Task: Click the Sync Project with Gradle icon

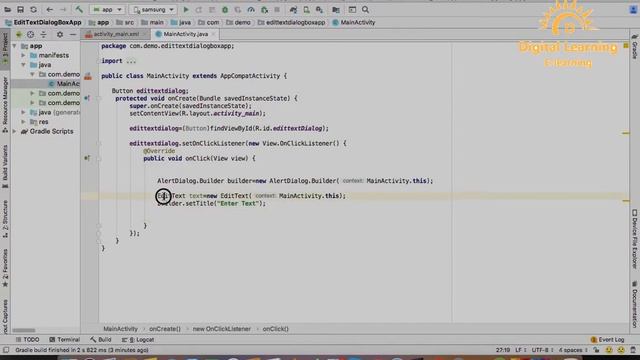Action: click(293, 9)
